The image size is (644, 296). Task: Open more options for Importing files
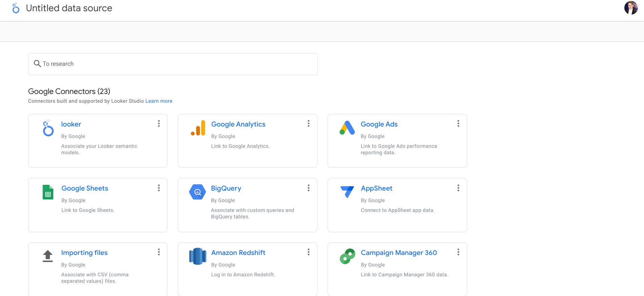click(159, 252)
